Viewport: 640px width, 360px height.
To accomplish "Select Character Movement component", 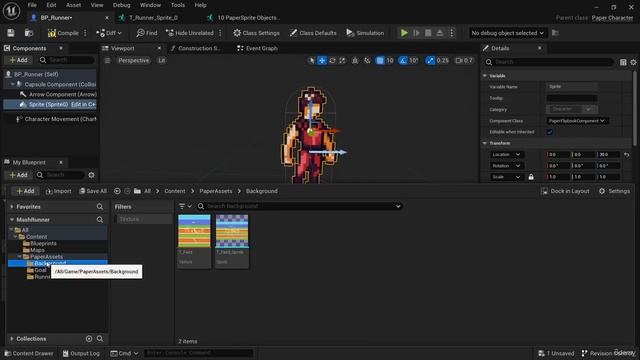I will click(60, 119).
